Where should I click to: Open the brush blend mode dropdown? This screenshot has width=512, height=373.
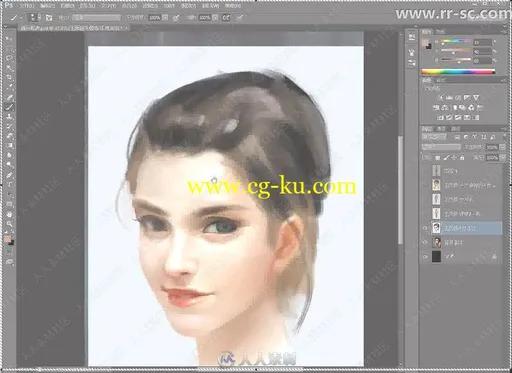[x=96, y=17]
